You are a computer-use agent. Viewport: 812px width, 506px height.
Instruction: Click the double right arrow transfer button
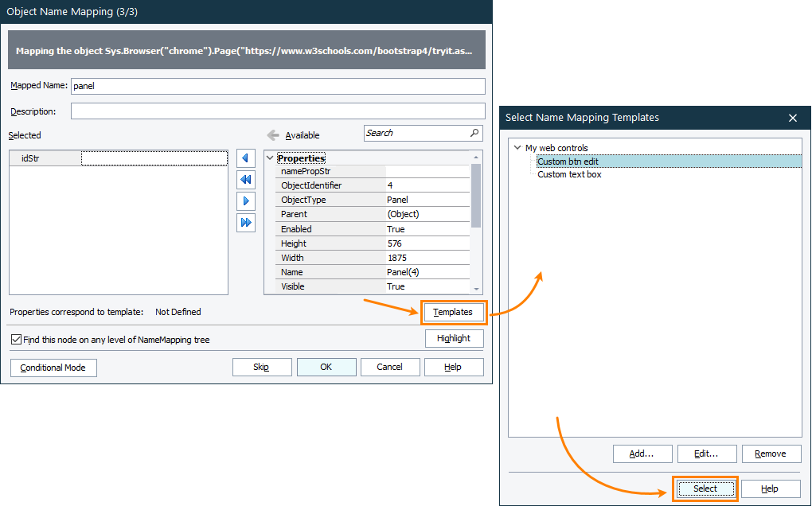click(246, 222)
